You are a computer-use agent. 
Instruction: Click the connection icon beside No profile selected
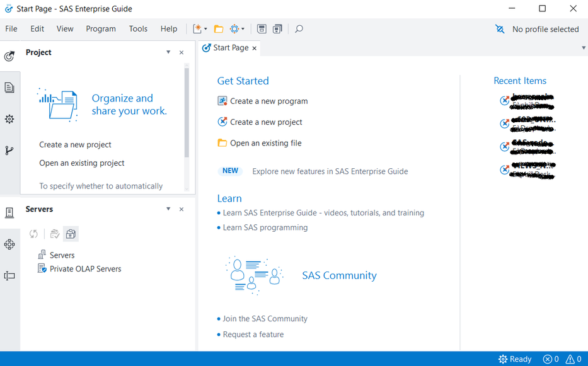pos(500,29)
